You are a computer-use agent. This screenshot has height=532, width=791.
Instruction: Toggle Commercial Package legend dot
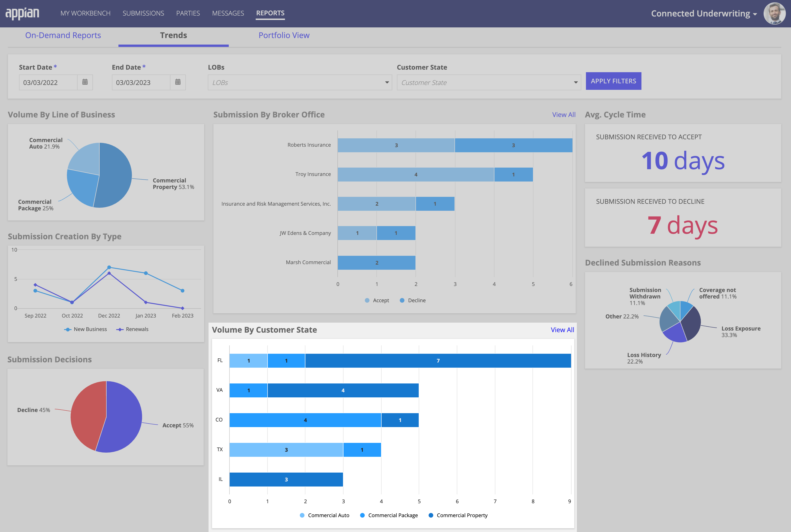362,515
